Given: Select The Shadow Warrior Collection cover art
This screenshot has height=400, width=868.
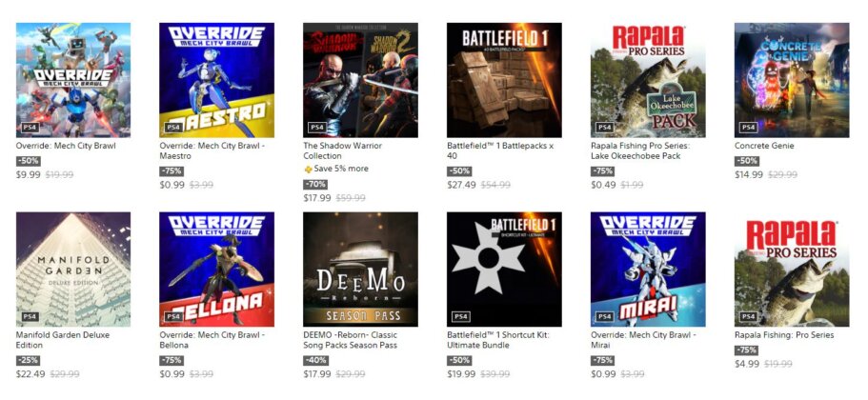Looking at the screenshot, I should click(x=360, y=80).
